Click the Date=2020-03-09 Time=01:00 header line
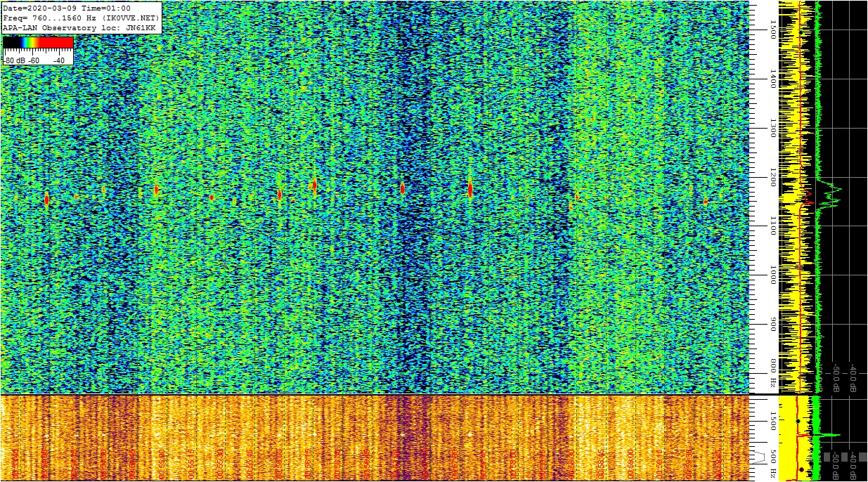The height and width of the screenshot is (482, 868). coord(67,8)
